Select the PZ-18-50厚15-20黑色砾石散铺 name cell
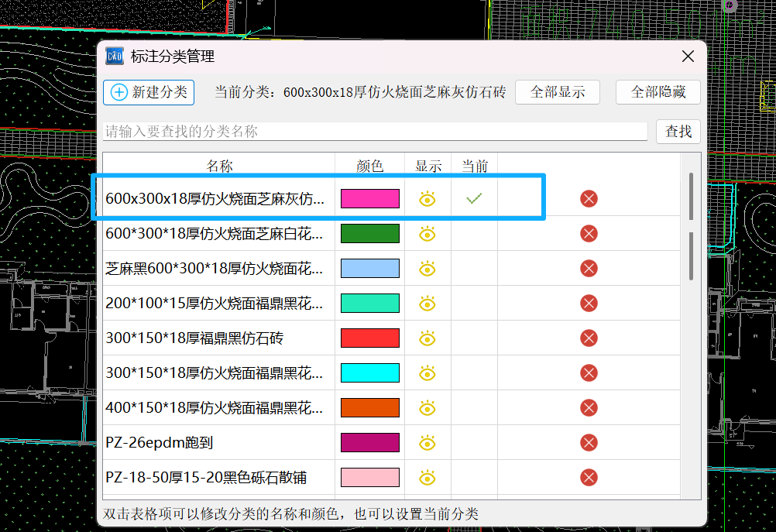This screenshot has width=776, height=532. 218,478
